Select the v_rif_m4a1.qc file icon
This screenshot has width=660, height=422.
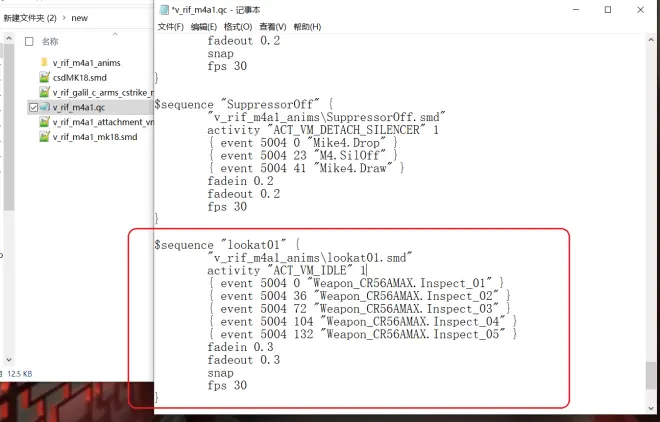[x=45, y=107]
